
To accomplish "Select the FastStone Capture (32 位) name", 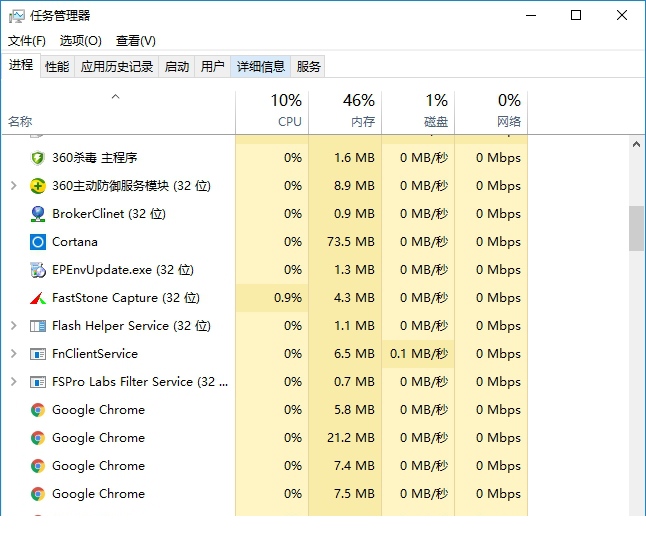I will pos(126,298).
